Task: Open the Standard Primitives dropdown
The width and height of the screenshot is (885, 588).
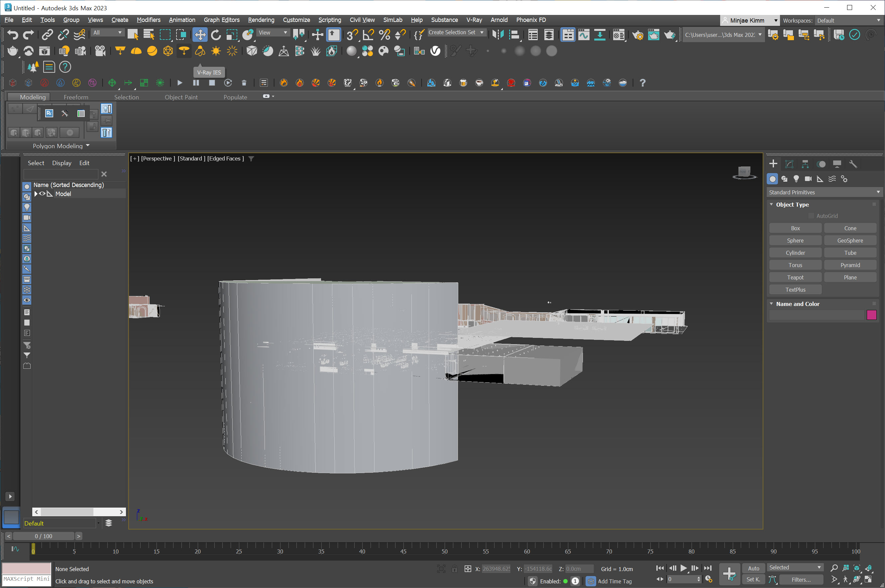Action: (824, 192)
